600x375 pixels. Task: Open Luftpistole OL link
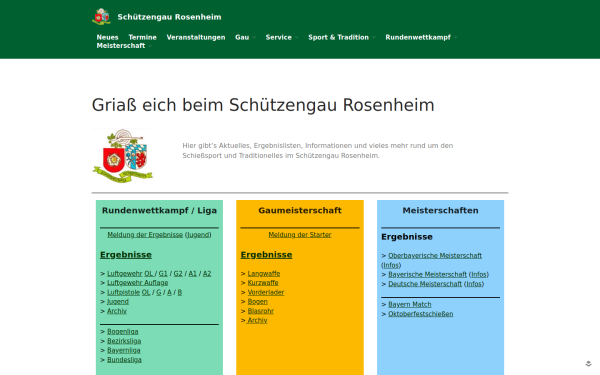(146, 292)
